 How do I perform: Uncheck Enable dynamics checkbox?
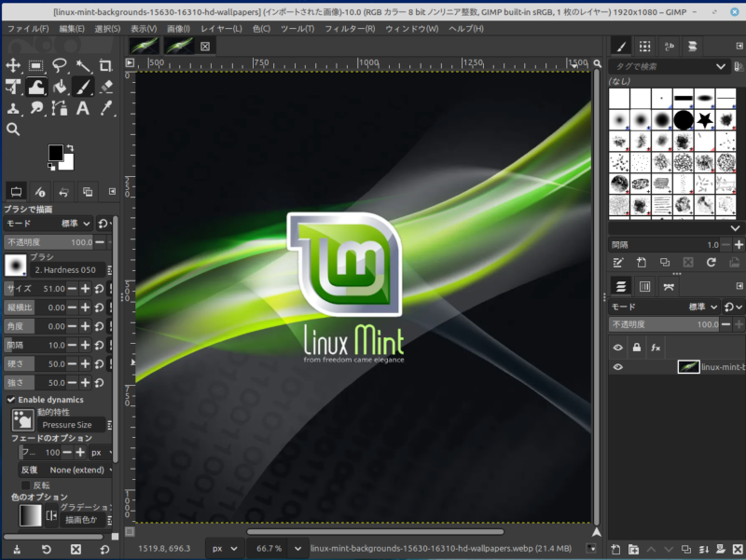click(10, 400)
